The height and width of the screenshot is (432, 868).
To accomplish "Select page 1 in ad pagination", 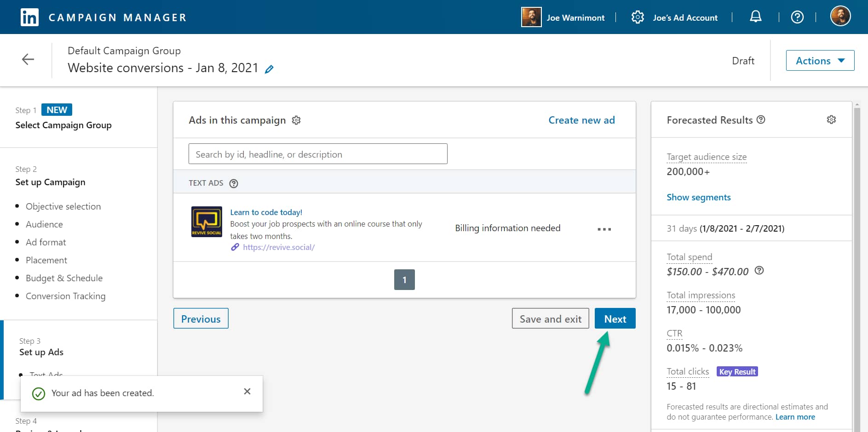I will 404,279.
